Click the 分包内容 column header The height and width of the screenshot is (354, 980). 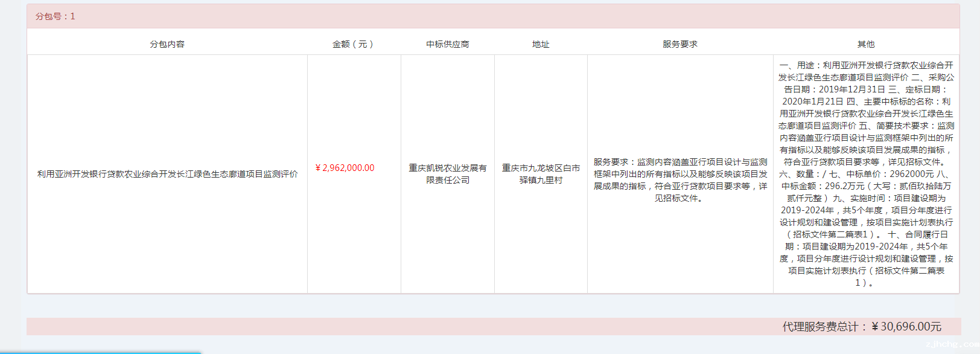(167, 44)
